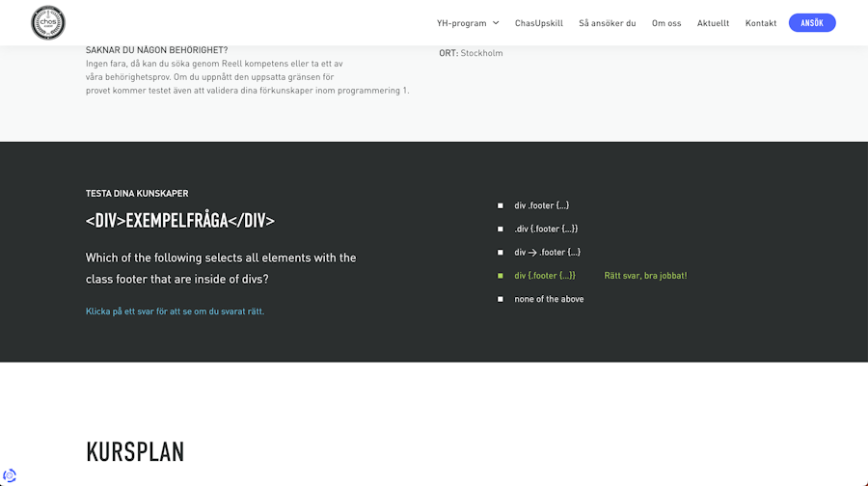This screenshot has width=868, height=486.
Task: Toggle green checkbox for 'div {.footer {...}}'
Action: pyautogui.click(x=501, y=275)
